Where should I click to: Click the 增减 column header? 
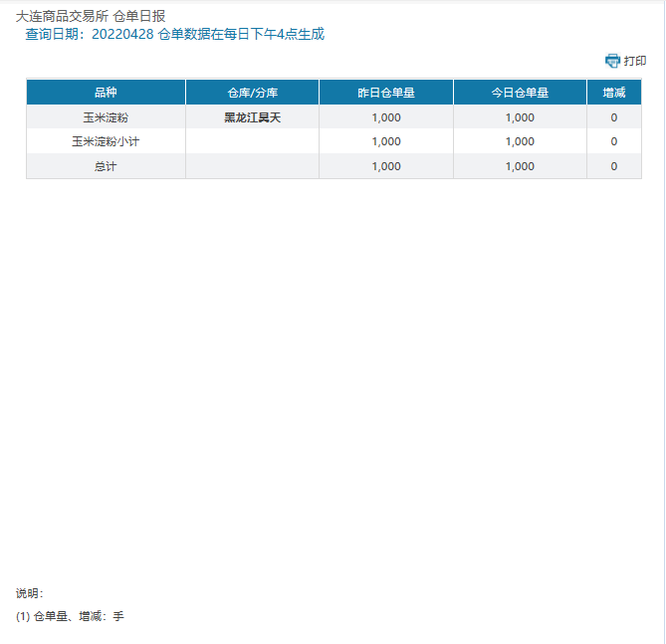pos(613,93)
